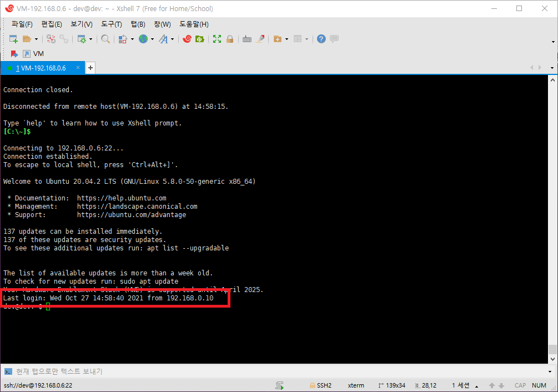The image size is (558, 392).
Task: Add a new tab with plus button
Action: click(91, 68)
